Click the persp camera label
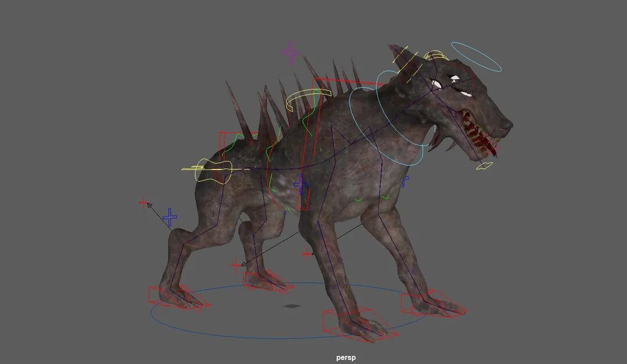Viewport: 627px width, 364px height. click(346, 358)
